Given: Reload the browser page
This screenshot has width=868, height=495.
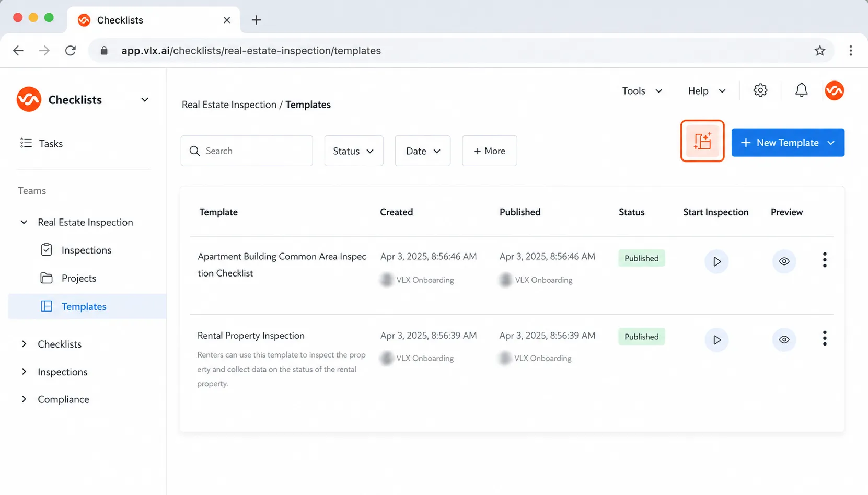Looking at the screenshot, I should (x=71, y=51).
